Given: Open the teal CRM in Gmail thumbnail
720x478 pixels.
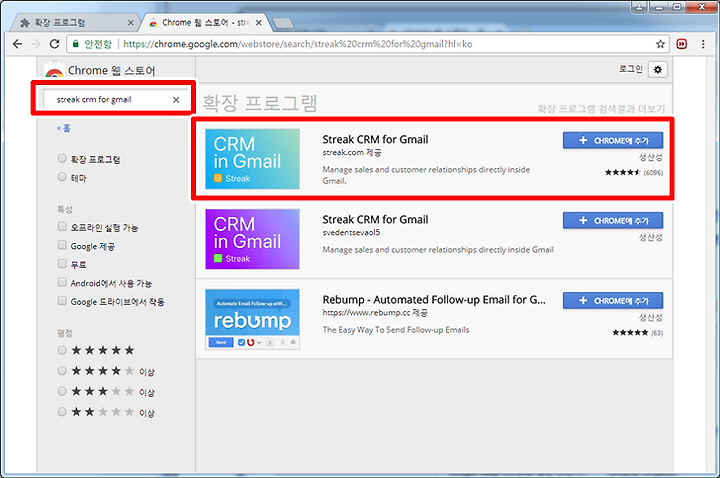Looking at the screenshot, I should 253,159.
